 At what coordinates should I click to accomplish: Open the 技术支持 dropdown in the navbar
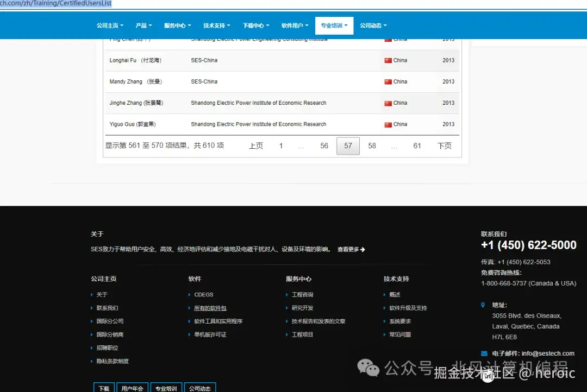[x=216, y=26]
